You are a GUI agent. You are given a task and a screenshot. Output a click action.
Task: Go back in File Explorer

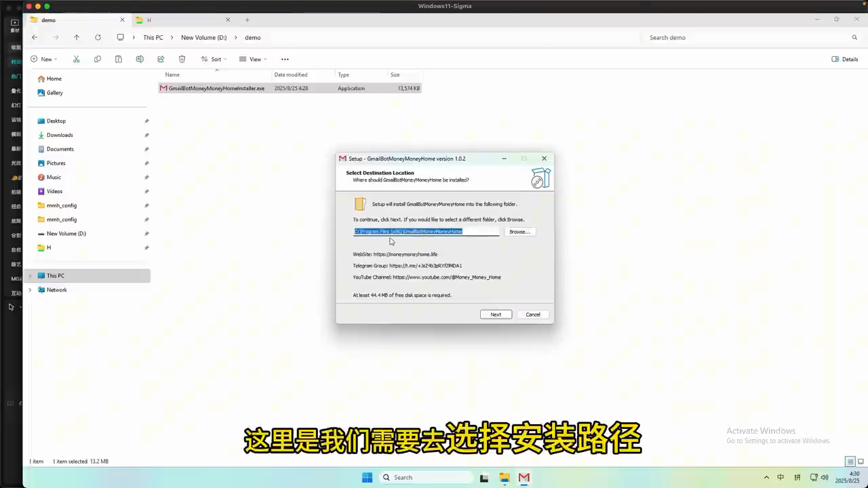(x=35, y=37)
